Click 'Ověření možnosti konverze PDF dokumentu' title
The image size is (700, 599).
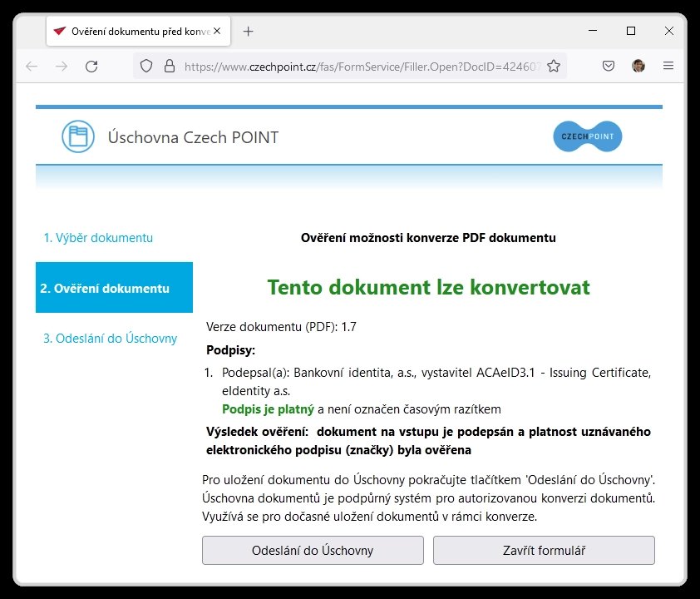(429, 238)
